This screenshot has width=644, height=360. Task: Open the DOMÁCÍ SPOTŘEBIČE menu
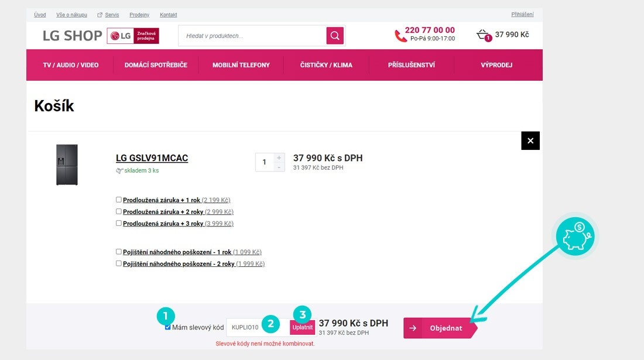coord(156,65)
